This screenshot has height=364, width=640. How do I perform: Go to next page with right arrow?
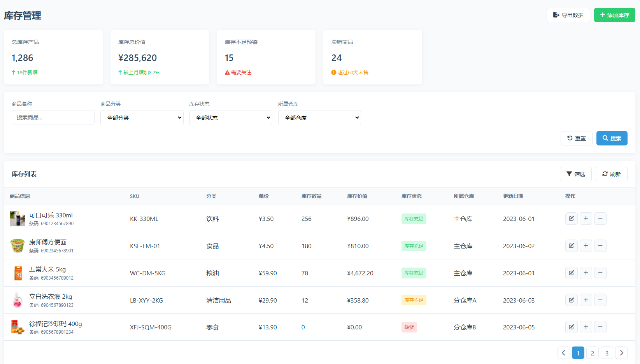coord(621,353)
